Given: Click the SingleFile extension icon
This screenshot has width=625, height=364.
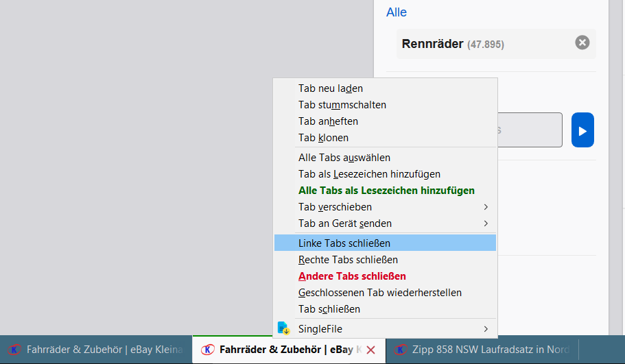Looking at the screenshot, I should (283, 329).
